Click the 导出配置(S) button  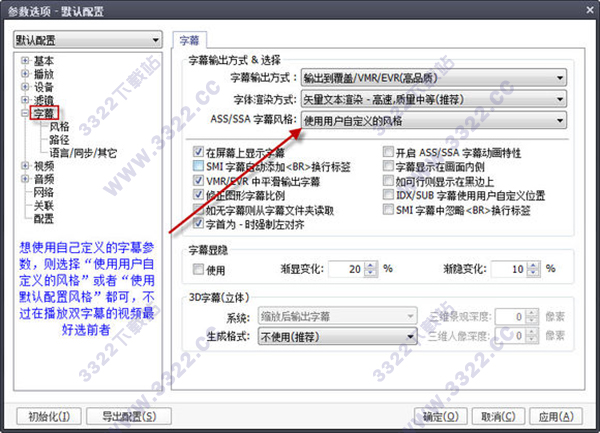coord(129,416)
